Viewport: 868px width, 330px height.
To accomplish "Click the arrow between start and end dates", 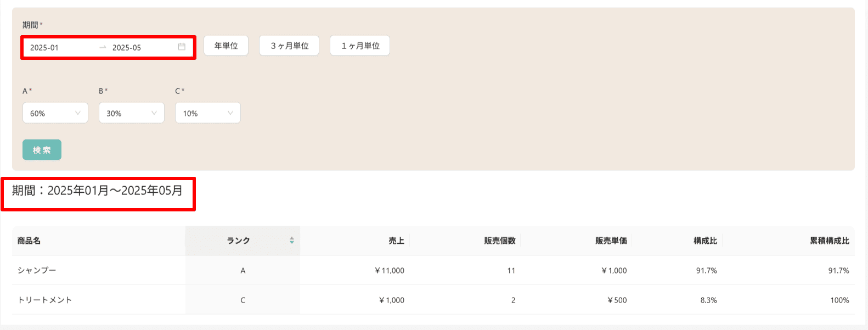I will [x=103, y=47].
